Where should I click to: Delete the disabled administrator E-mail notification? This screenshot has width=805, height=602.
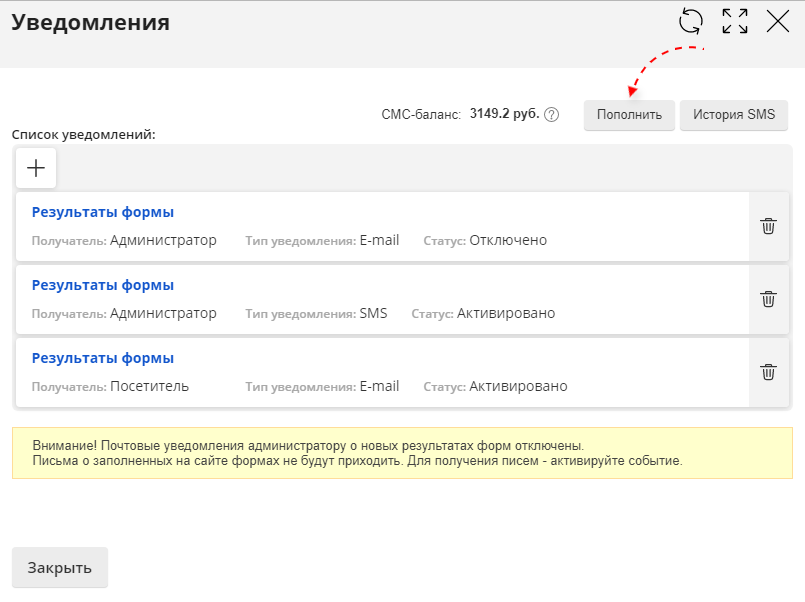[768, 226]
